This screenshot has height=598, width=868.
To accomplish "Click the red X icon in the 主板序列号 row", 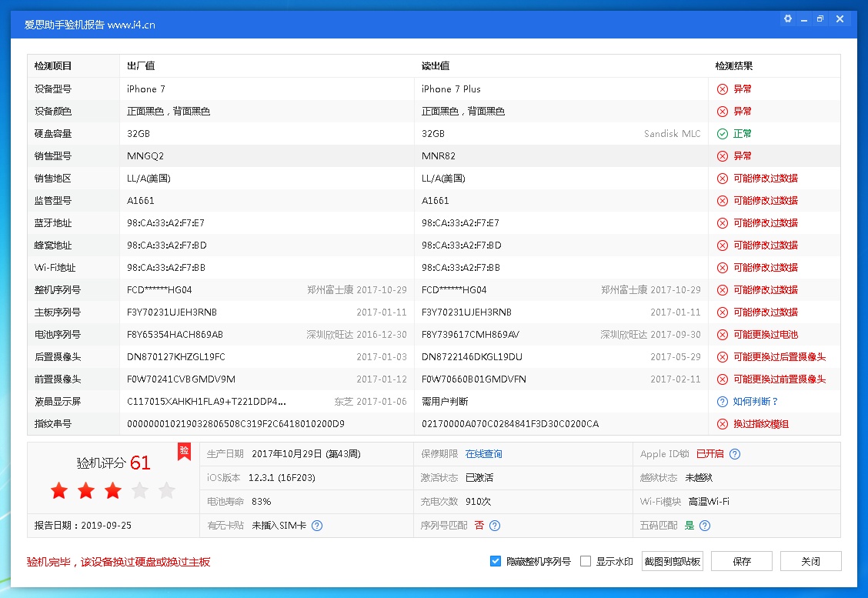I will pos(723,312).
